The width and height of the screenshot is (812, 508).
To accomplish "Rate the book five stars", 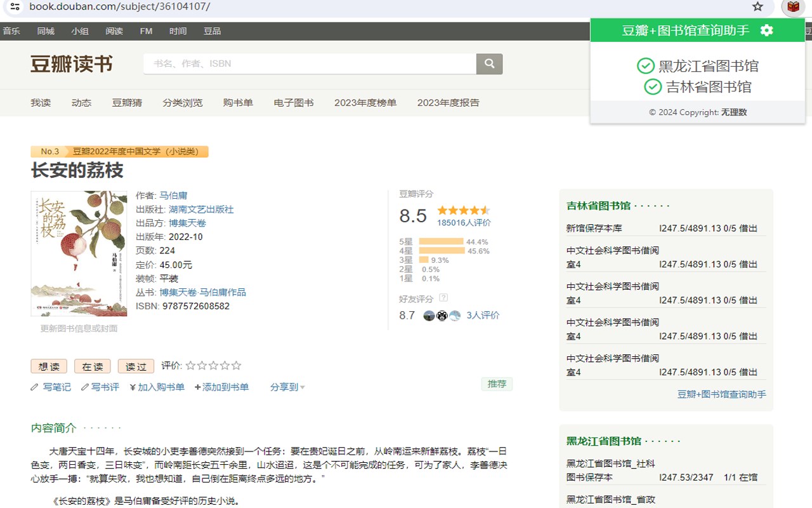I will coord(236,366).
